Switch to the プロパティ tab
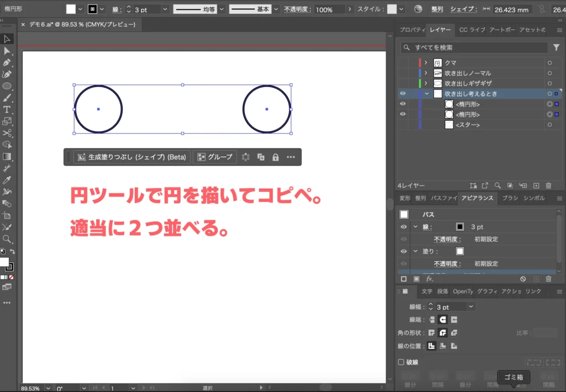566x392 pixels. [412, 30]
